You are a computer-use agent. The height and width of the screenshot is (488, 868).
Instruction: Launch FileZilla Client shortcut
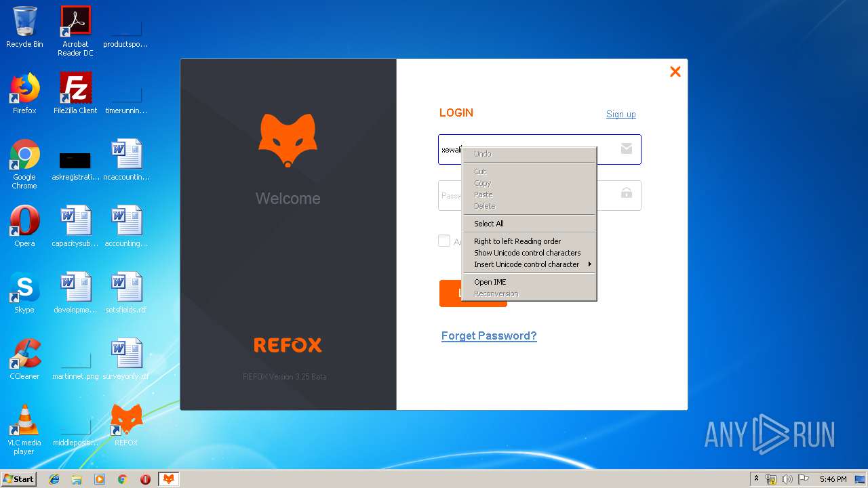pyautogui.click(x=75, y=94)
